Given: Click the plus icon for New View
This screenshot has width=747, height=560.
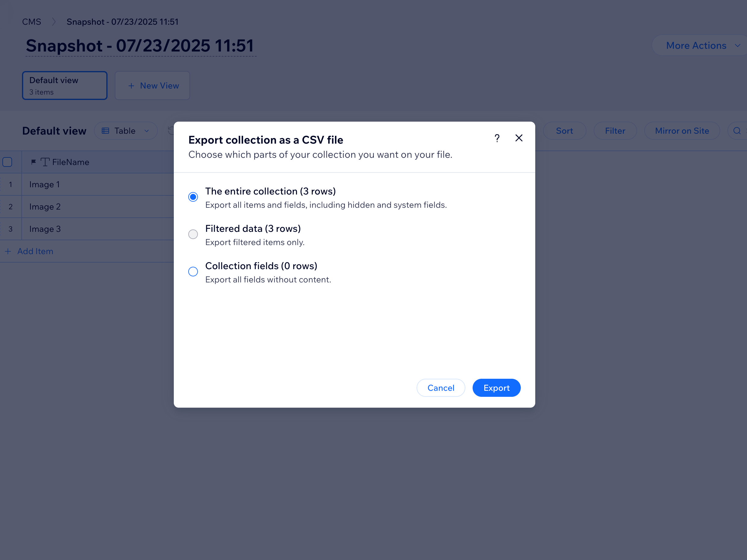Looking at the screenshot, I should [131, 86].
